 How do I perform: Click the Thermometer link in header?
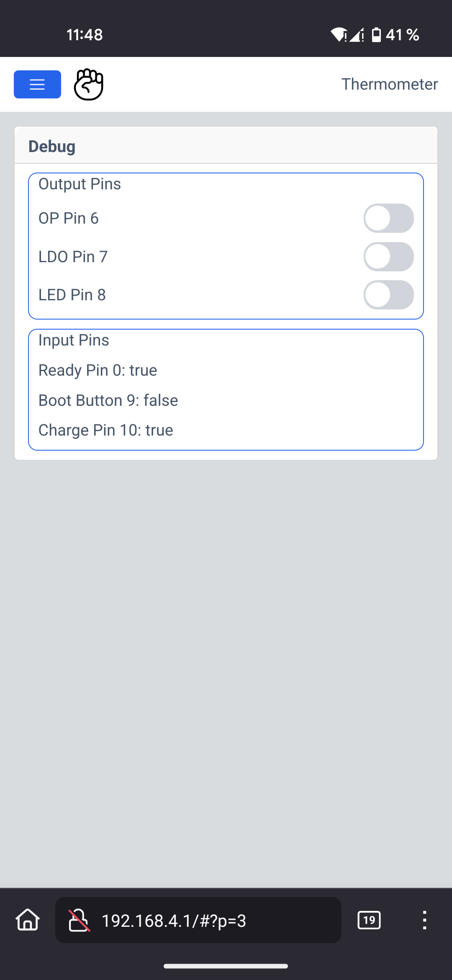[389, 84]
